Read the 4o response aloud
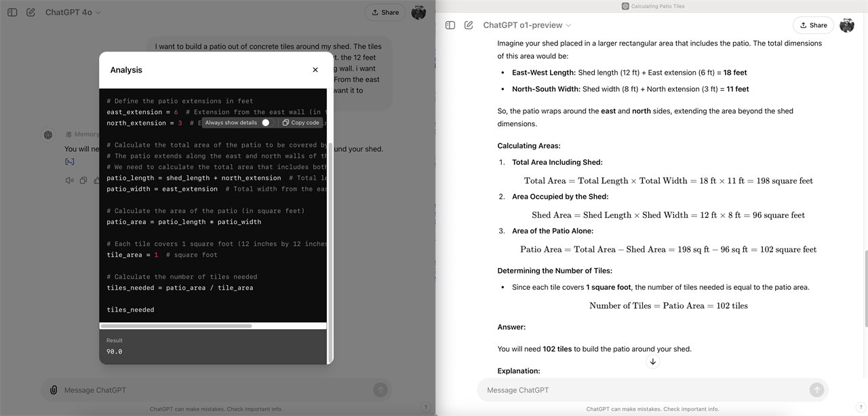 pos(69,181)
